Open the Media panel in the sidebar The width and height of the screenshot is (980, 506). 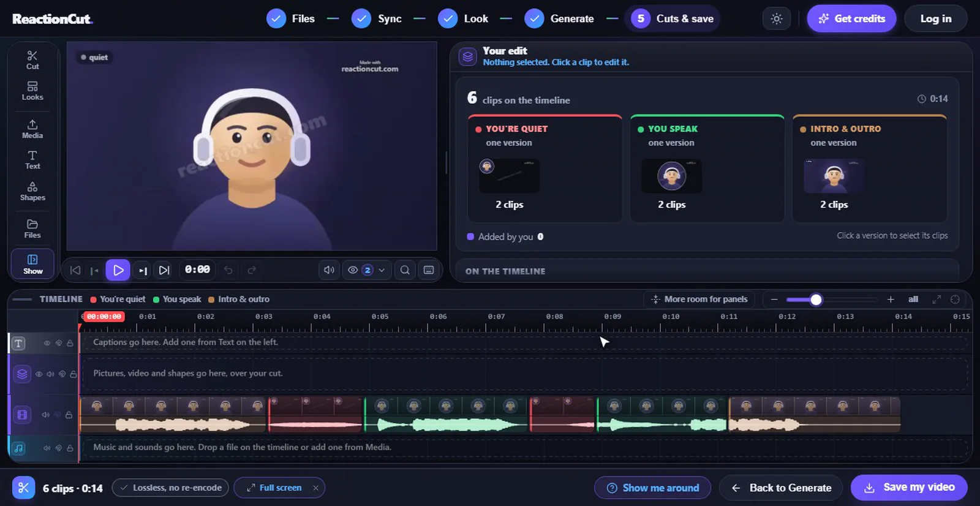[32, 129]
